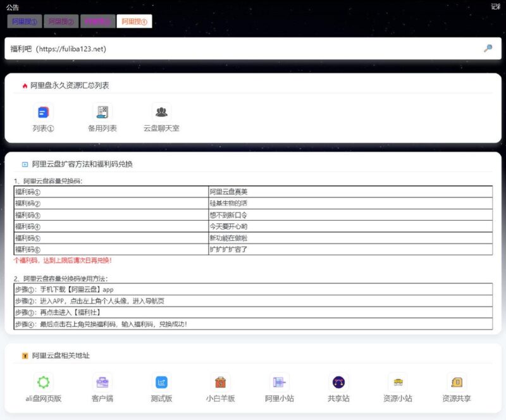
Task: Click the 福利码⑥ cell
Action: click(x=111, y=249)
